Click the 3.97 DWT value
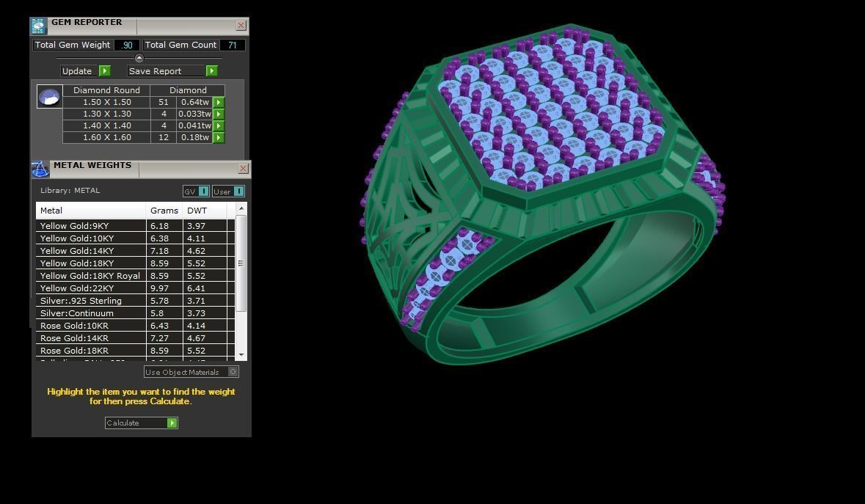 pos(196,225)
